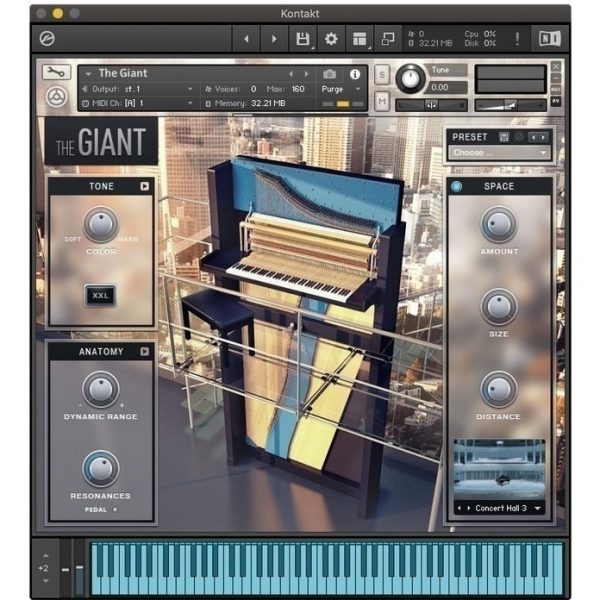Click the faded round icon beside PRESET save
The height and width of the screenshot is (600, 600).
coord(519,137)
